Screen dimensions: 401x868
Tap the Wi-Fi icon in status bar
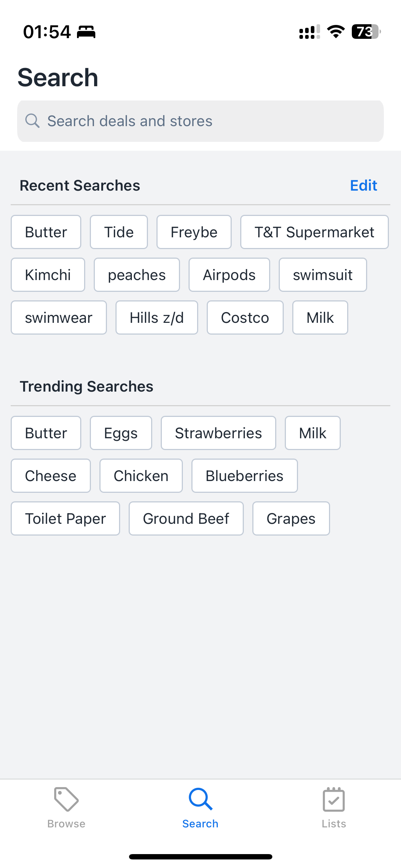pos(336,32)
